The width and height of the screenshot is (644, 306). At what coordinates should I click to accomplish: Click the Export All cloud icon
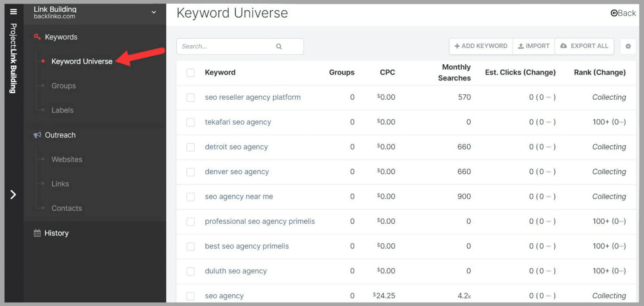pyautogui.click(x=563, y=46)
